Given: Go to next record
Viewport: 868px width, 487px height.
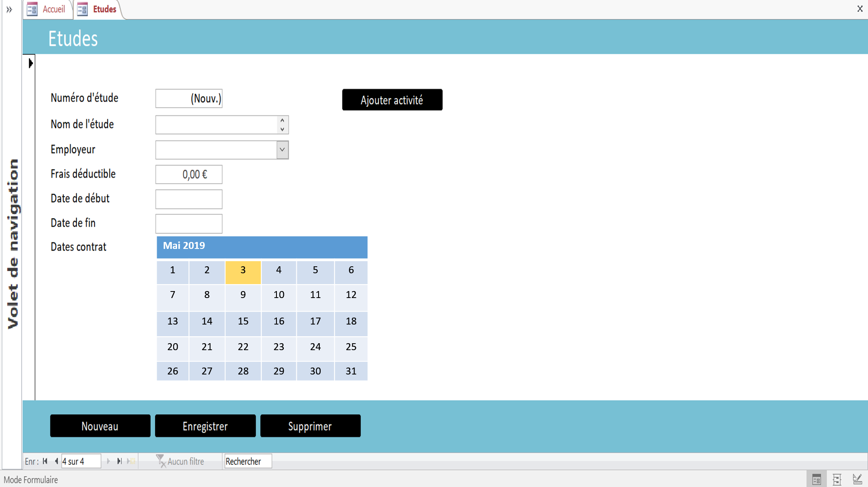Looking at the screenshot, I should (108, 461).
